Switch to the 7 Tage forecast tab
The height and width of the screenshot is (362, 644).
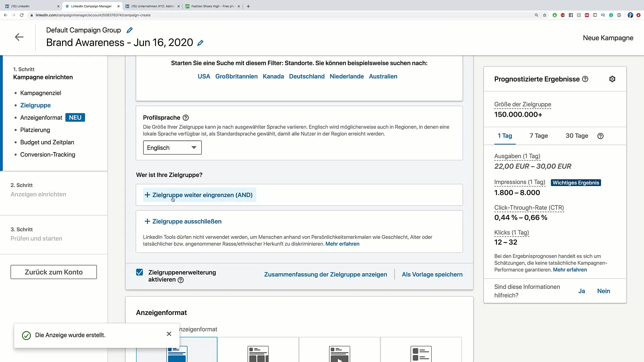539,136
